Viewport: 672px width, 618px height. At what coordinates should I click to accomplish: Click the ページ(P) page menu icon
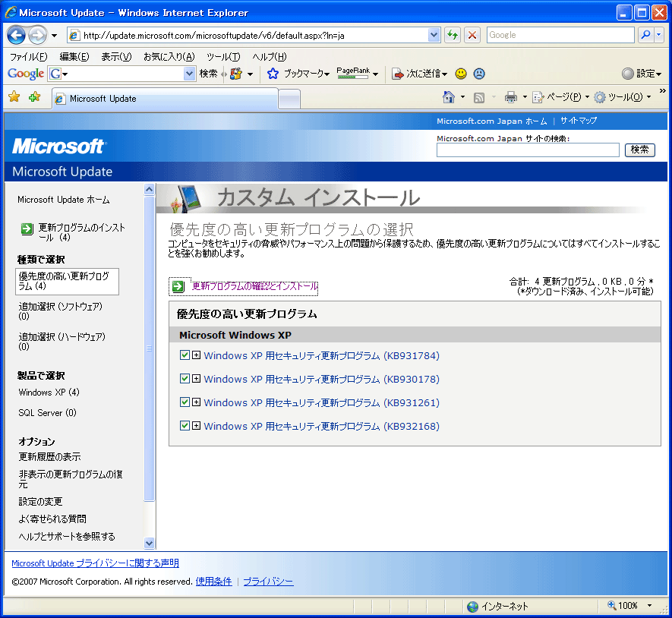point(538,97)
